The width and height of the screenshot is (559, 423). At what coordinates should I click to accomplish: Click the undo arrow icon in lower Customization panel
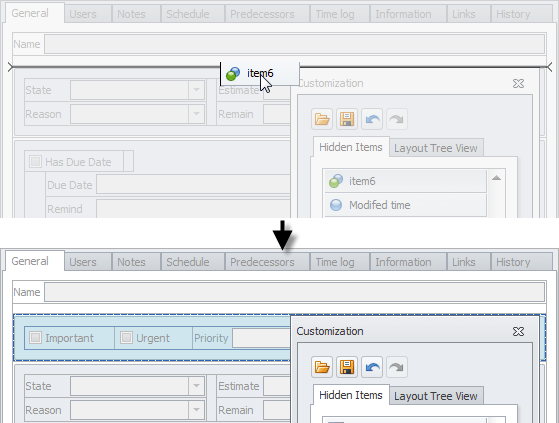tap(372, 367)
